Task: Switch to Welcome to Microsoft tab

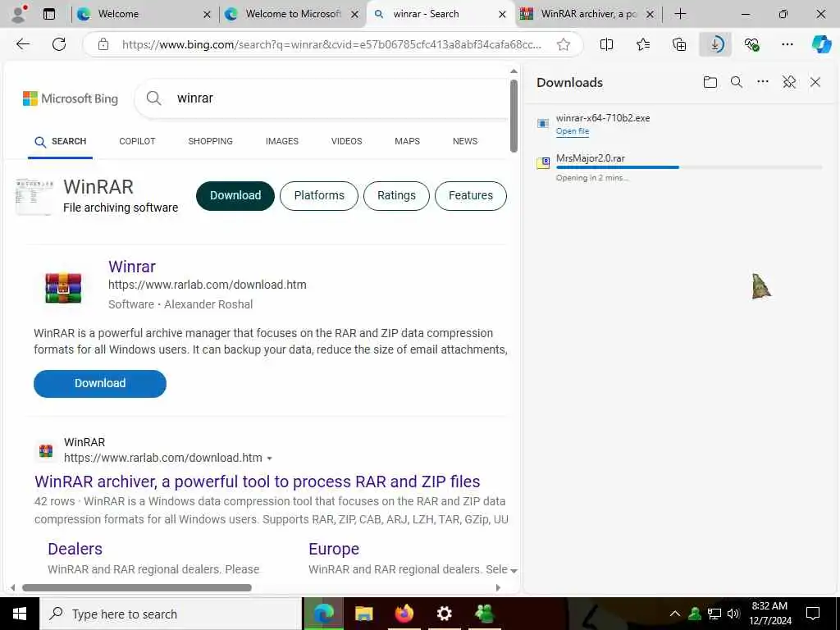Action: 293,14
